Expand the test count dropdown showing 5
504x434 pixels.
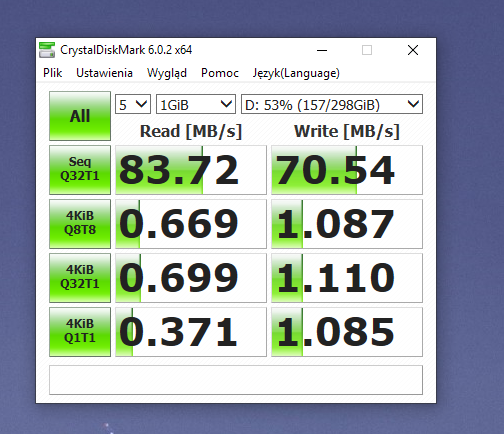[x=133, y=104]
